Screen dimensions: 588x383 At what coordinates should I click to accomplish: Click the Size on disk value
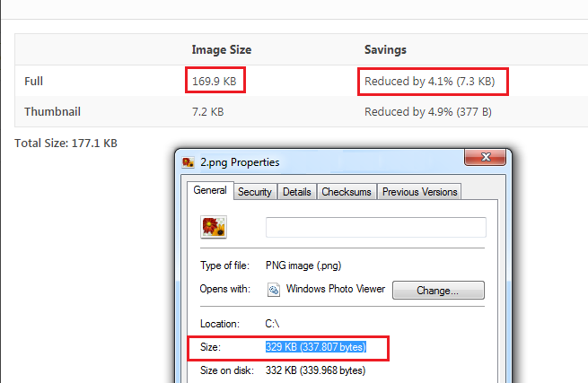[315, 370]
